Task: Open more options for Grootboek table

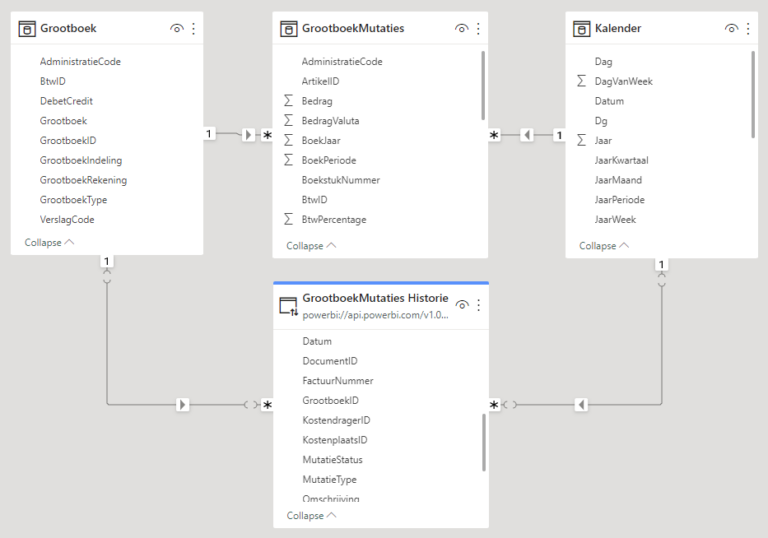Action: pyautogui.click(x=193, y=28)
